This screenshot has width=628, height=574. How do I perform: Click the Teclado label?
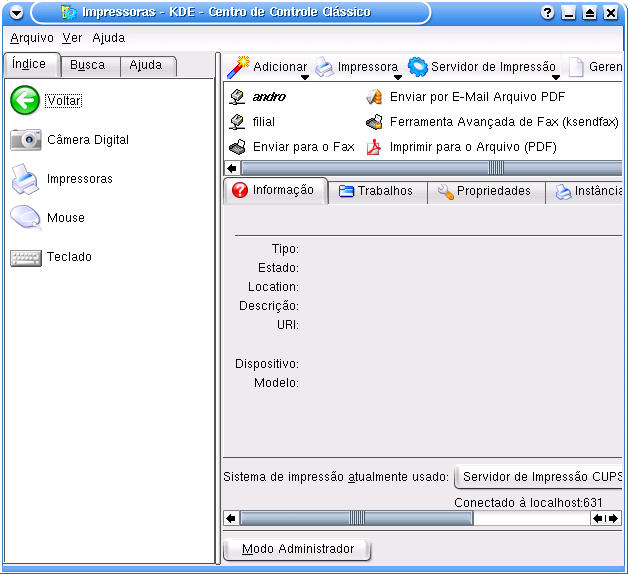click(69, 257)
